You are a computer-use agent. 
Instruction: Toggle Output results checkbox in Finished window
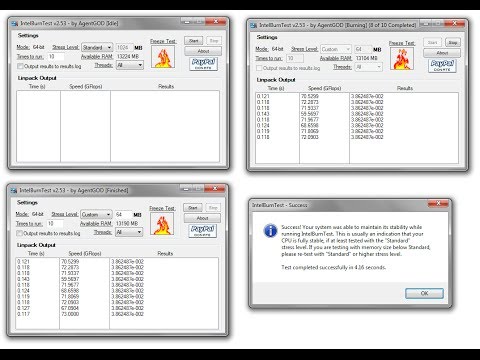coord(19,233)
